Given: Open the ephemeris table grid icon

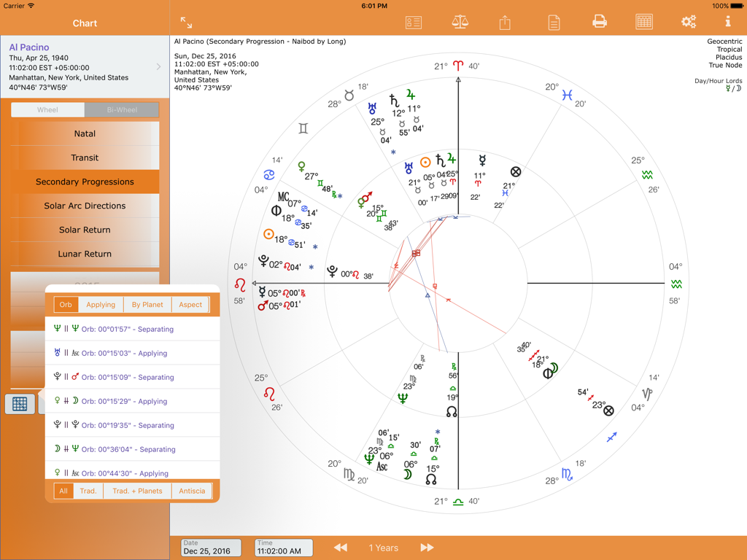Looking at the screenshot, I should [644, 22].
